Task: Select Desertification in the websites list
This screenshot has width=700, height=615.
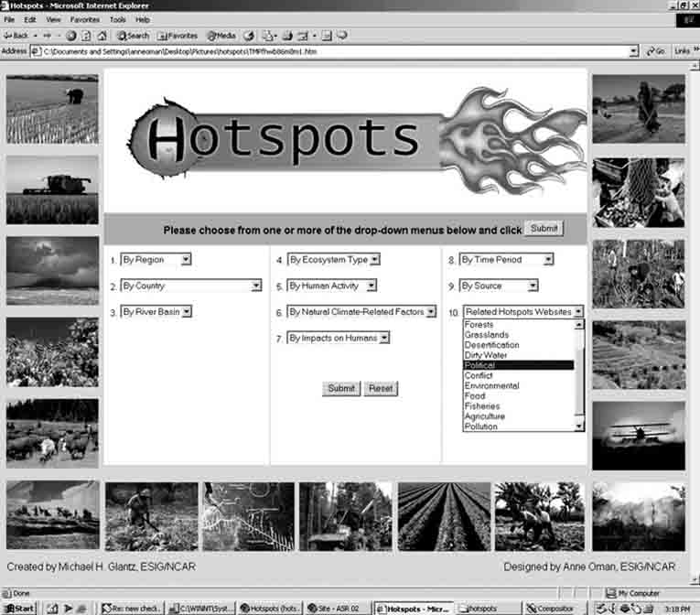Action: point(491,345)
